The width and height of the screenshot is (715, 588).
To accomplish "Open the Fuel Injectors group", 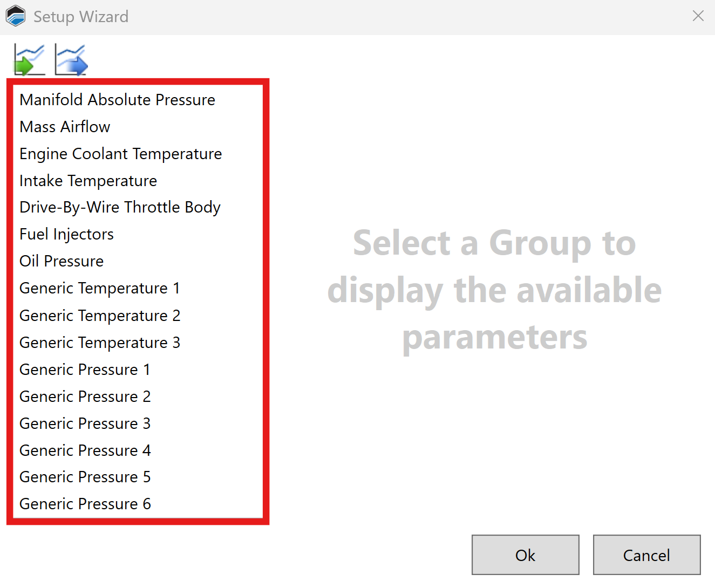I will click(x=66, y=234).
